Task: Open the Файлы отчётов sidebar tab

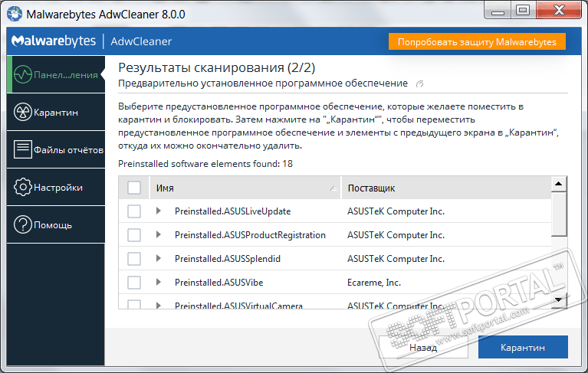Action: point(56,149)
